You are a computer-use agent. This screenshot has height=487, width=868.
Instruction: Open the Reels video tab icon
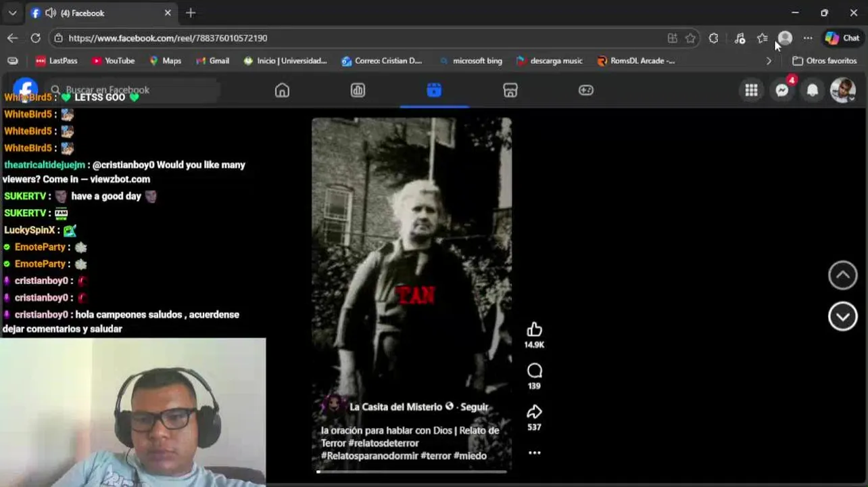click(434, 90)
